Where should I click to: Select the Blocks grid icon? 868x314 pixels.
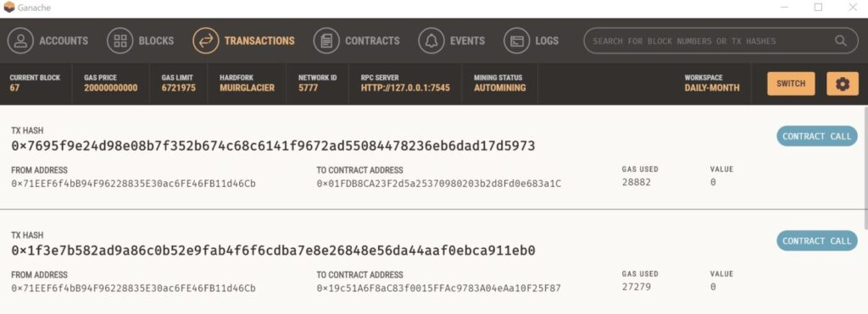pyautogui.click(x=120, y=41)
